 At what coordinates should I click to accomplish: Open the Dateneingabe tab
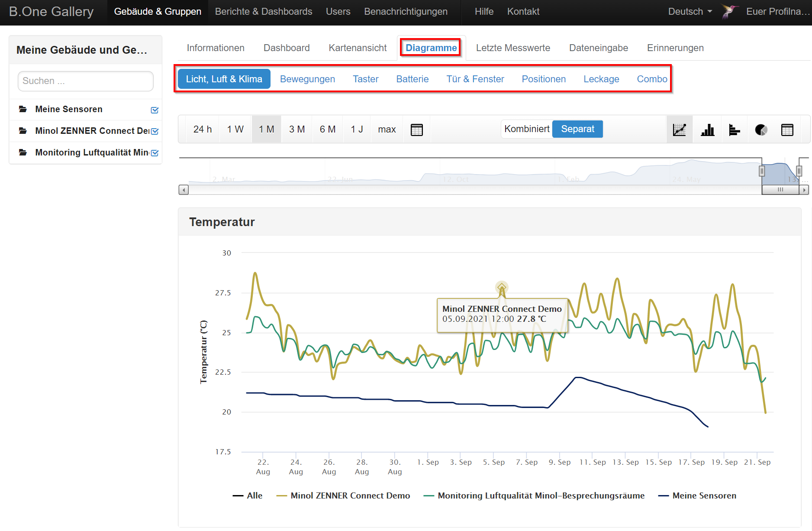599,48
